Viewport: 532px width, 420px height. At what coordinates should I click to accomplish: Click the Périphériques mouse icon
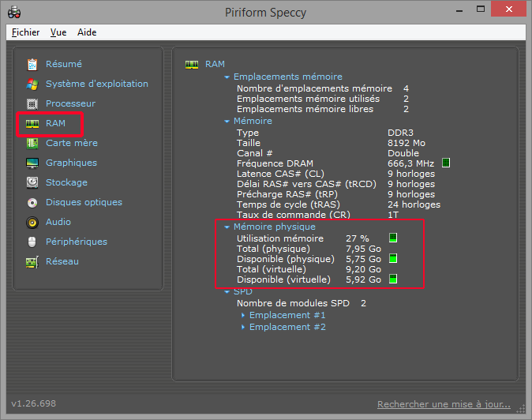32,242
